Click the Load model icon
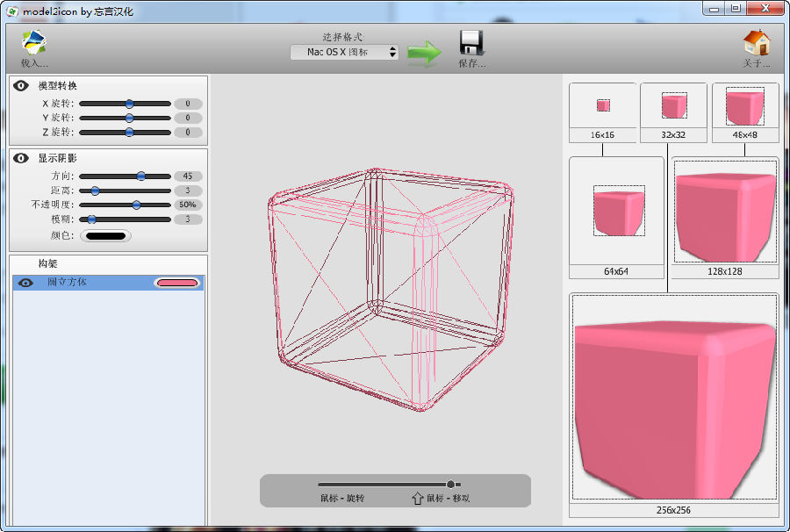Screen dimensions: 790x532 pyautogui.click(x=34, y=43)
